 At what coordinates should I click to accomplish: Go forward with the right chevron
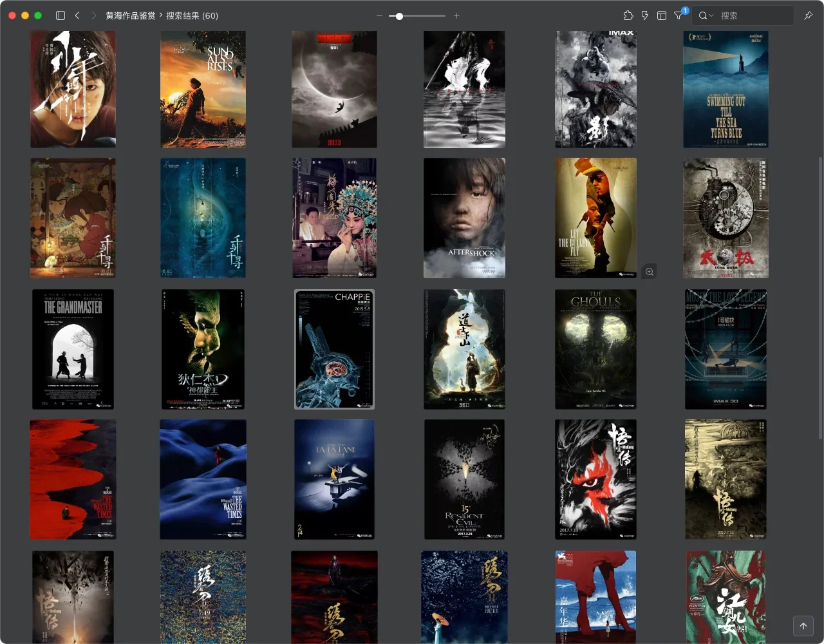pyautogui.click(x=94, y=15)
